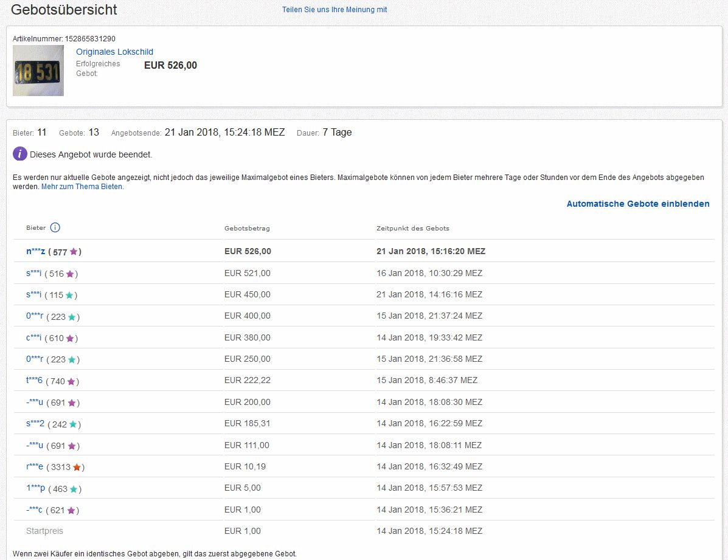Open Mehr zum Thema Bieten link
The width and height of the screenshot is (728, 560).
pyautogui.click(x=82, y=187)
